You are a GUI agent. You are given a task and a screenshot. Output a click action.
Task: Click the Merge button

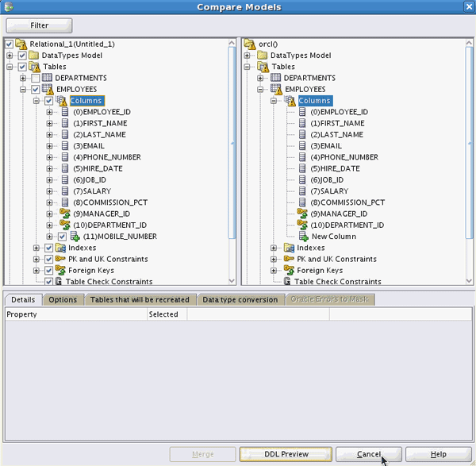pos(203,454)
